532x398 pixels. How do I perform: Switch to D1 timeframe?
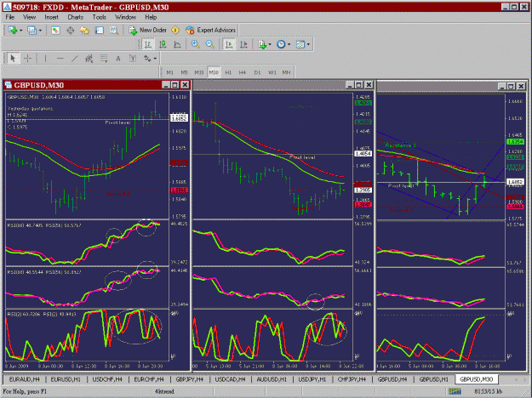point(257,72)
